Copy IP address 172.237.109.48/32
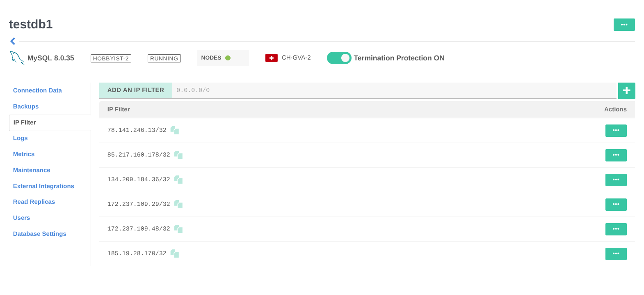Image resolution: width=644 pixels, height=295 pixels. pyautogui.click(x=178, y=229)
